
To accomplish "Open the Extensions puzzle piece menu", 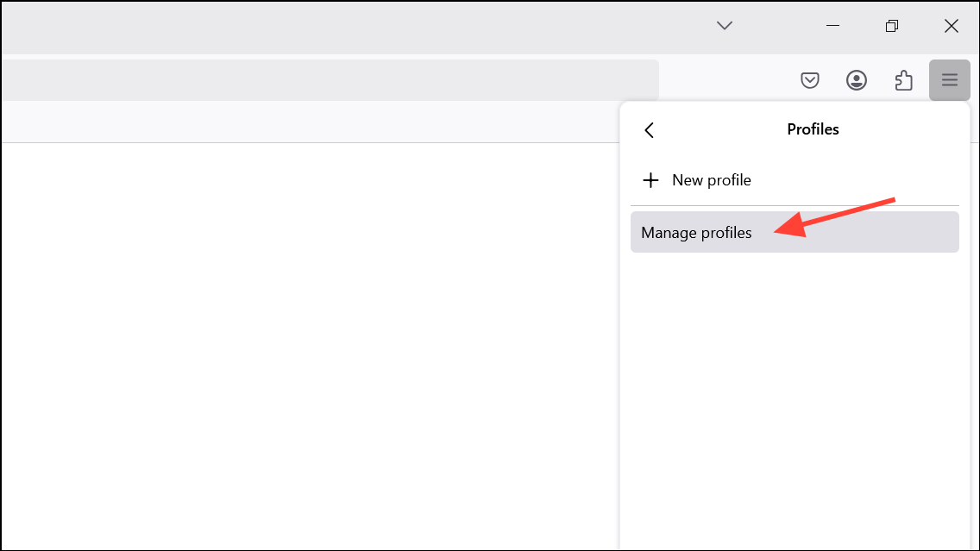I will [x=903, y=80].
